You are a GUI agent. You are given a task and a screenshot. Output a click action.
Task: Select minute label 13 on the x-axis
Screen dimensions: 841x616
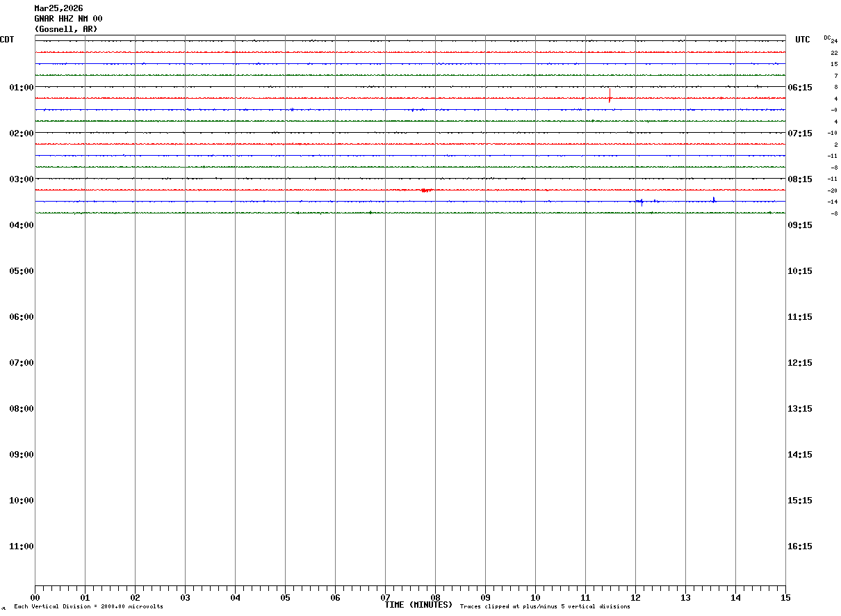tap(685, 597)
